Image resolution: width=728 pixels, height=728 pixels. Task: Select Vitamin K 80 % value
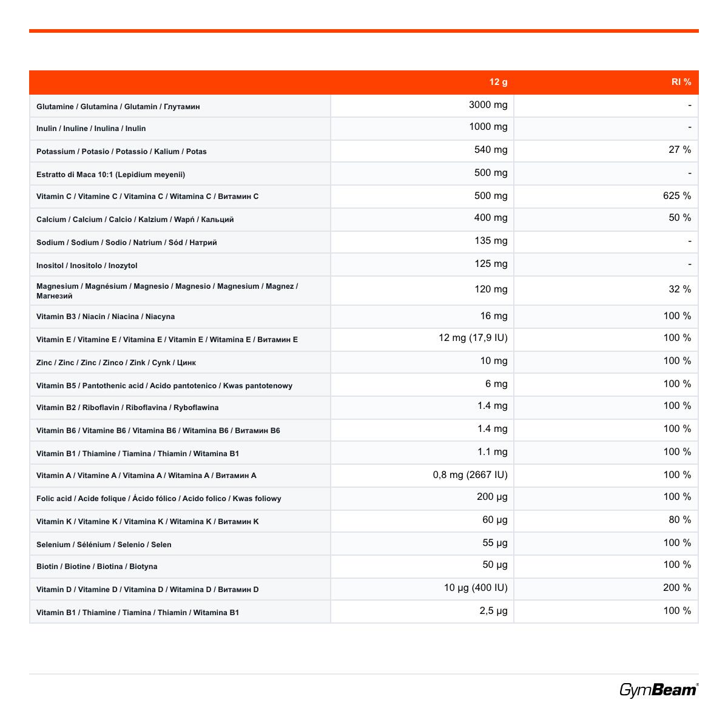pyautogui.click(x=680, y=520)
